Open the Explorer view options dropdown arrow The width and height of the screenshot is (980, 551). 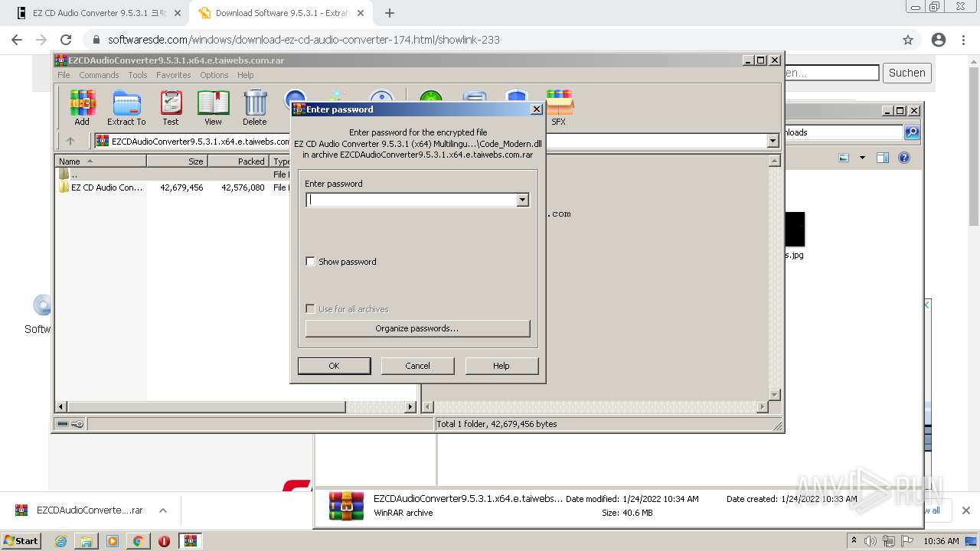coord(862,158)
